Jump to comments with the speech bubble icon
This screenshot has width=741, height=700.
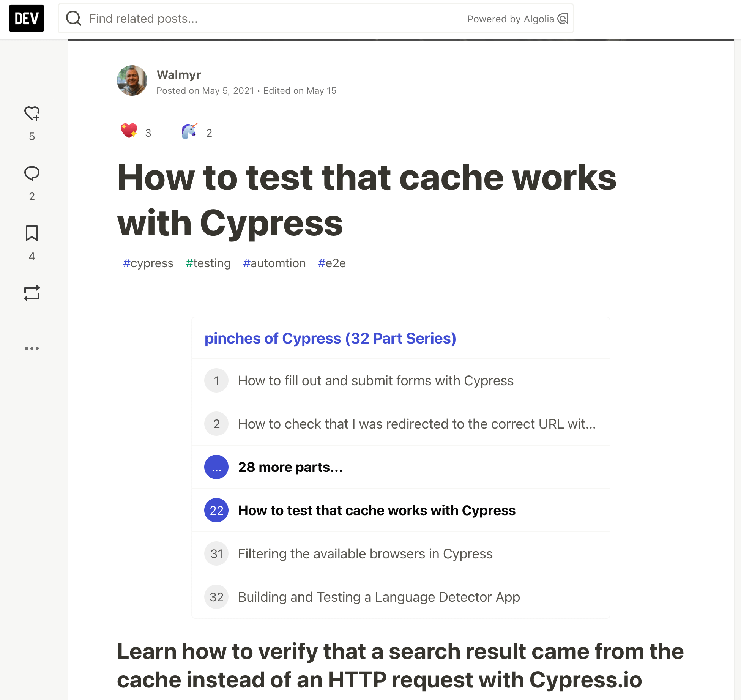tap(32, 173)
